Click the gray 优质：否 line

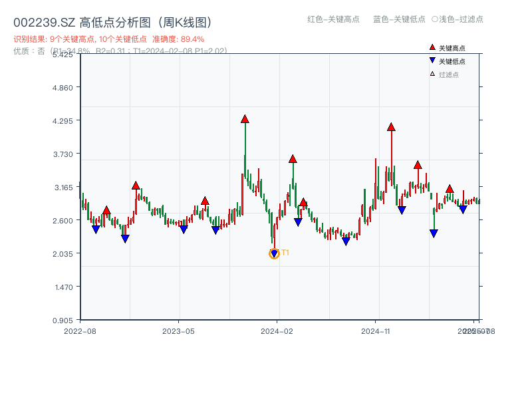point(120,51)
